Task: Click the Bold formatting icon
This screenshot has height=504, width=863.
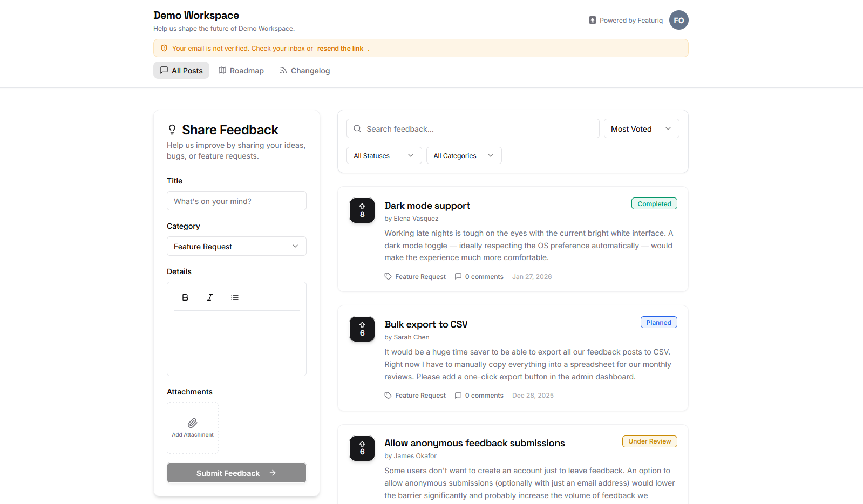Action: 185,297
